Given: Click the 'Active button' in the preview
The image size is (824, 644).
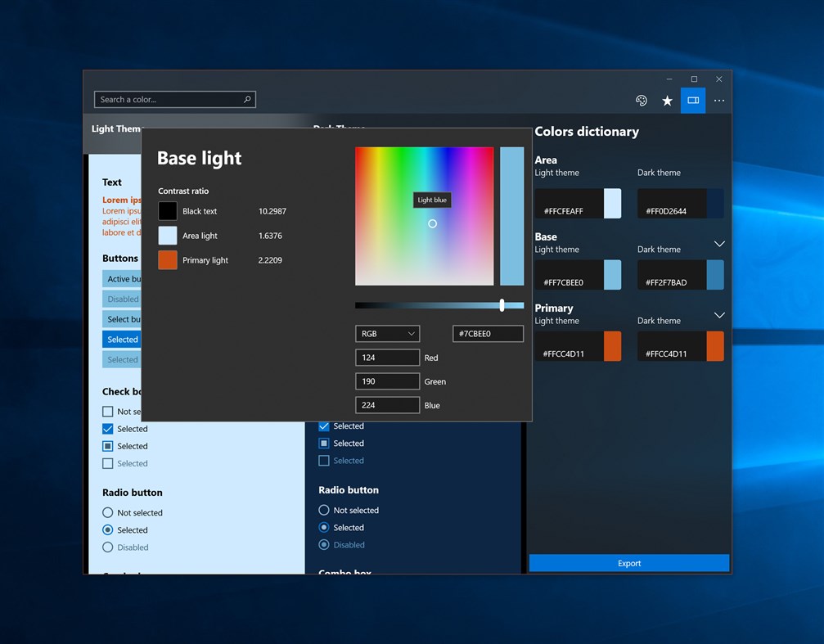Looking at the screenshot, I should (x=124, y=278).
